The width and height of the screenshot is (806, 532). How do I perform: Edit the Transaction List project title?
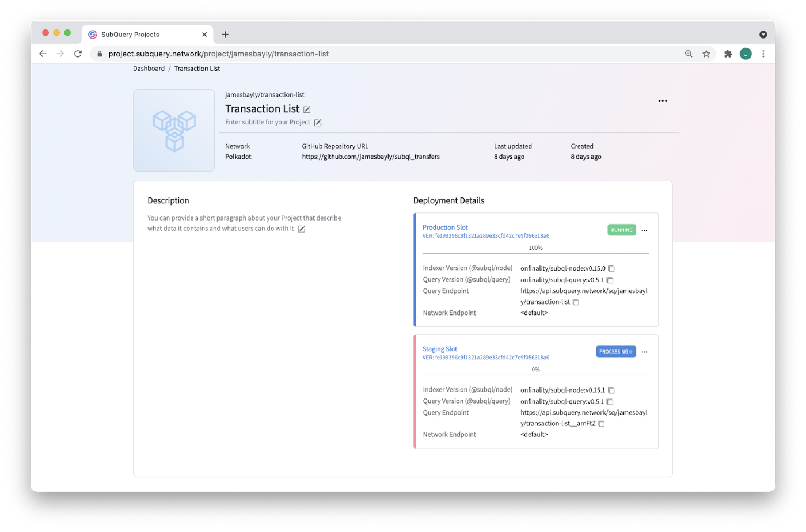tap(307, 109)
